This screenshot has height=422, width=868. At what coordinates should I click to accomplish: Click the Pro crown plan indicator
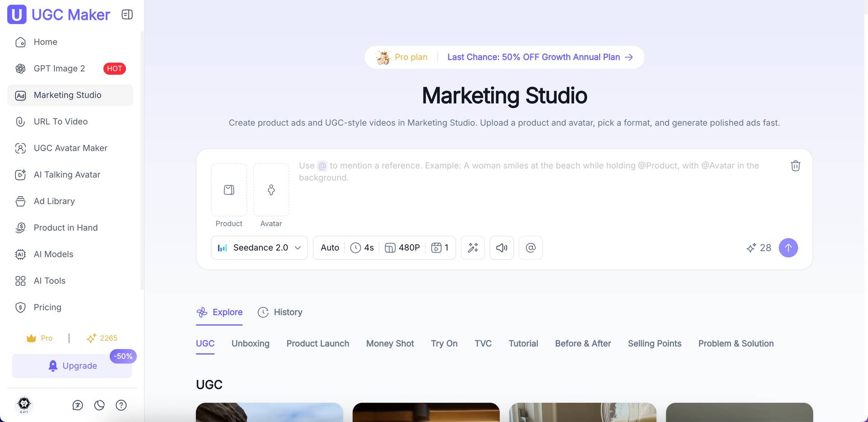point(39,338)
